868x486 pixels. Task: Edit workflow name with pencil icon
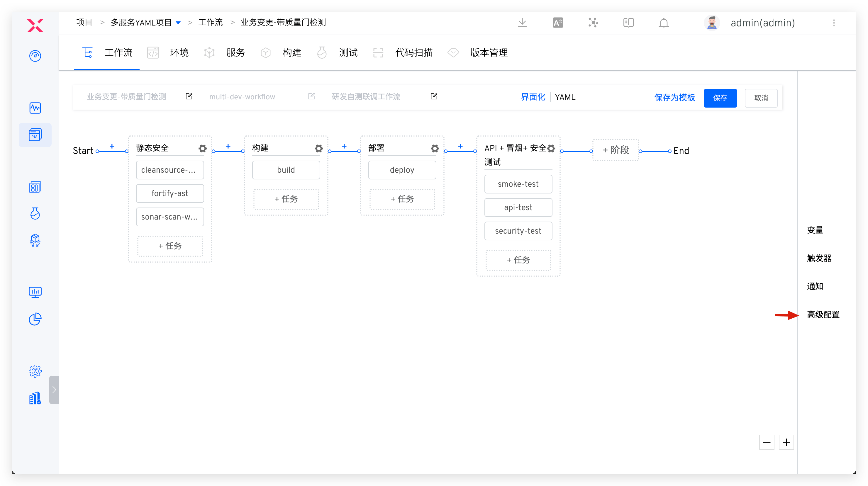click(189, 97)
